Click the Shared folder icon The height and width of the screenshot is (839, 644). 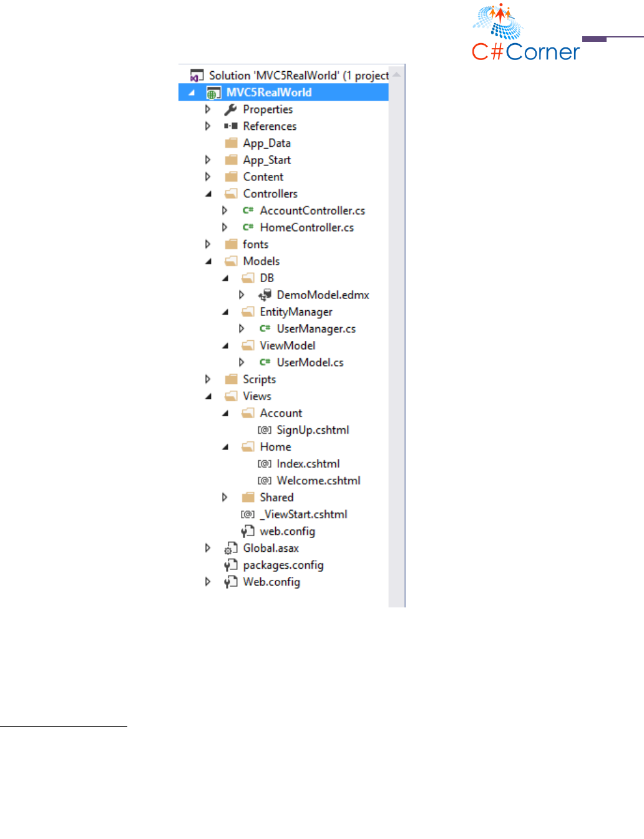248,497
